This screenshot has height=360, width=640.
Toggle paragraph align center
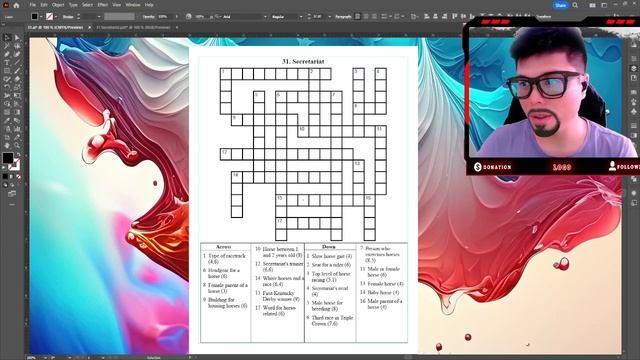click(366, 16)
